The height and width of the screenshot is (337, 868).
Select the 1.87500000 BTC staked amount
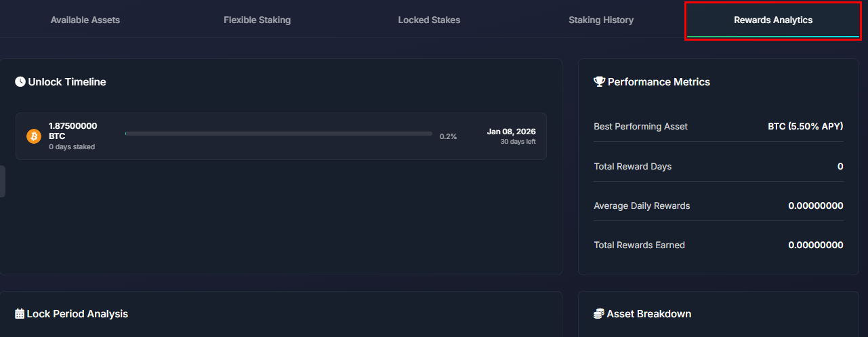pos(73,131)
